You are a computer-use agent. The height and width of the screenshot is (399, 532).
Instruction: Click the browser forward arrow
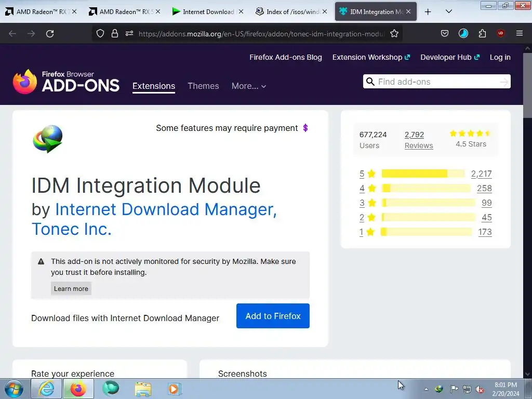31,34
